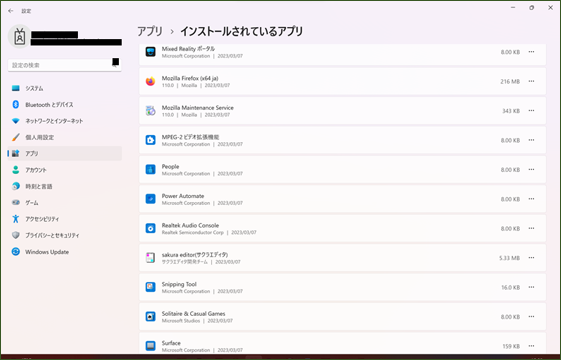561x360 pixels.
Task: Click the Power Automate name text
Action: (183, 196)
